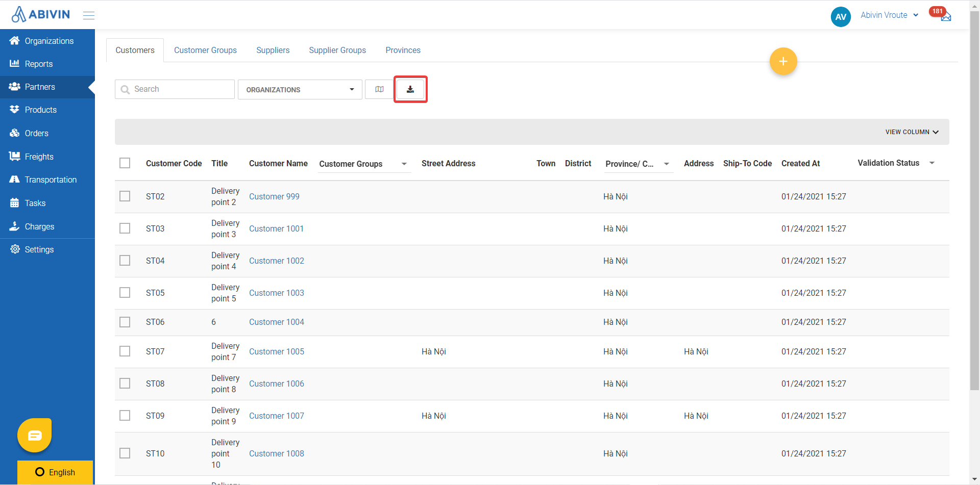Click into the Search input field

[x=175, y=89]
